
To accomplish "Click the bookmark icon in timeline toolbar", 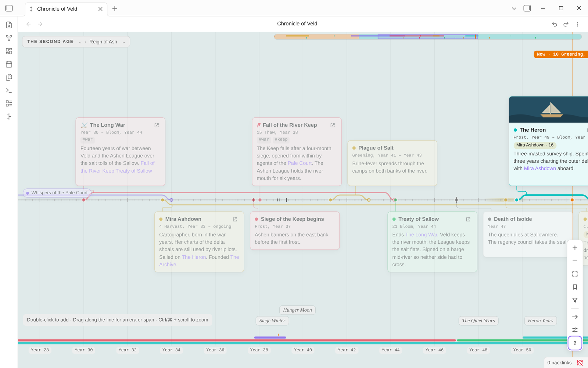I will pyautogui.click(x=575, y=287).
